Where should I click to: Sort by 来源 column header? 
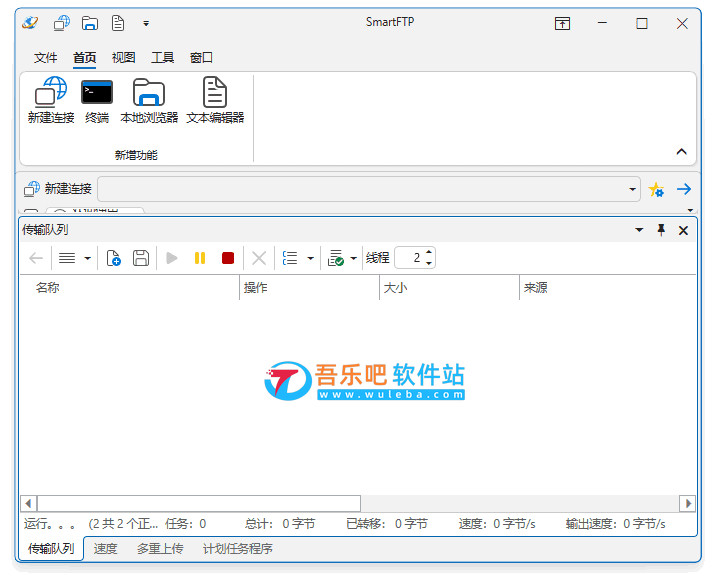(608, 288)
